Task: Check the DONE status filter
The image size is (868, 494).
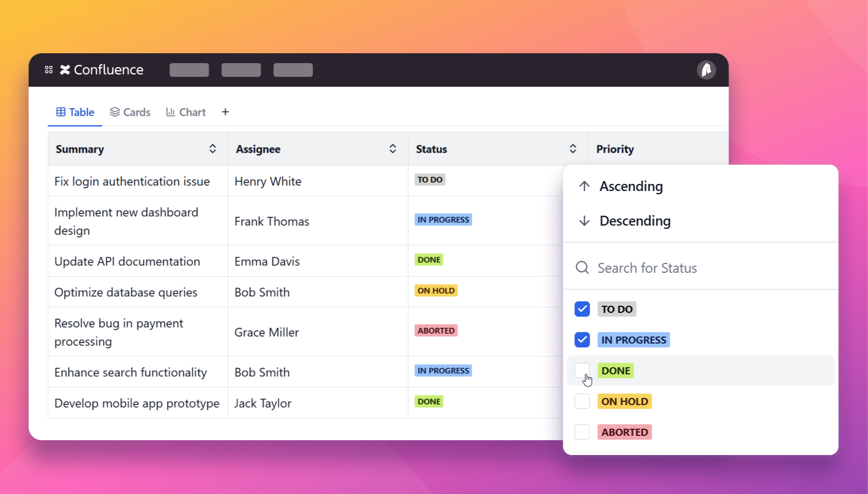Action: coord(582,370)
